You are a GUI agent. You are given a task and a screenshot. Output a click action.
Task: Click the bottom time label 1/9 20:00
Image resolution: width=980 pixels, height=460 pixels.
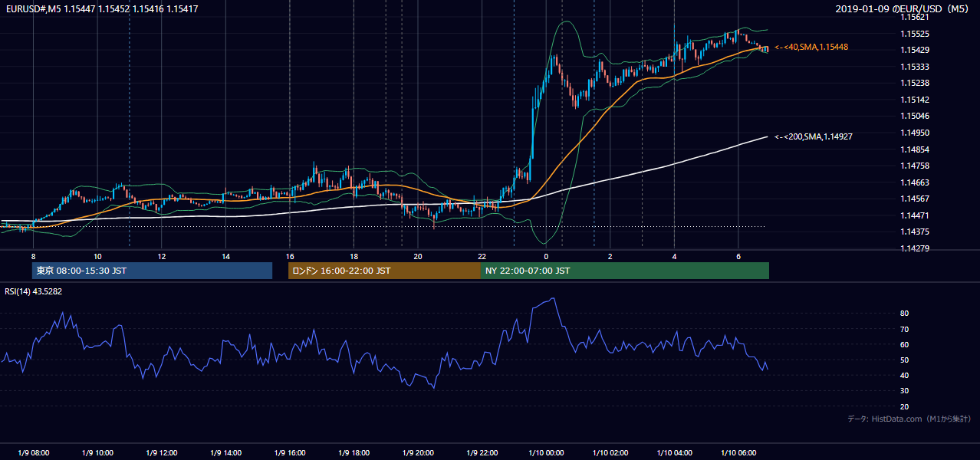click(417, 453)
